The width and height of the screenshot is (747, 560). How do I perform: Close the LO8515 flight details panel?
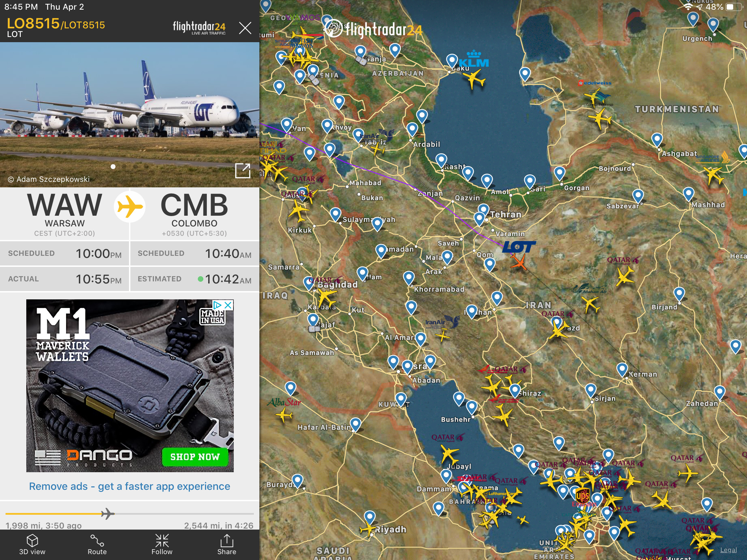245,28
